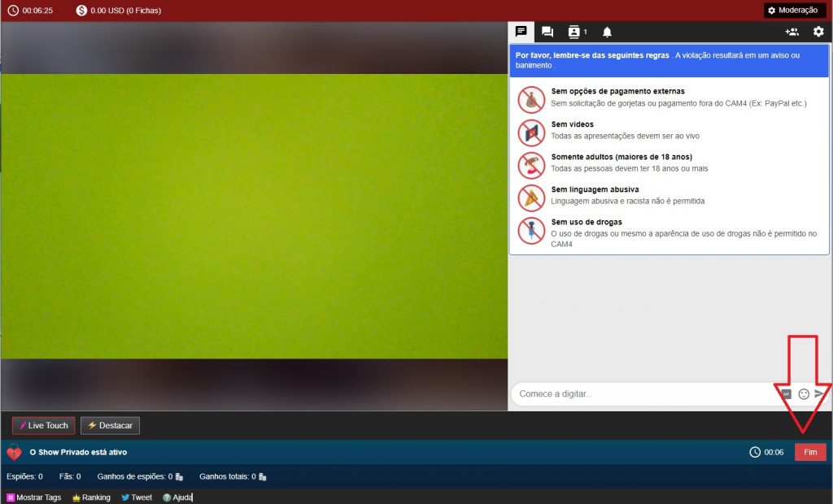This screenshot has height=504, width=833.
Task: Open the emoji picker smiley icon
Action: point(804,393)
